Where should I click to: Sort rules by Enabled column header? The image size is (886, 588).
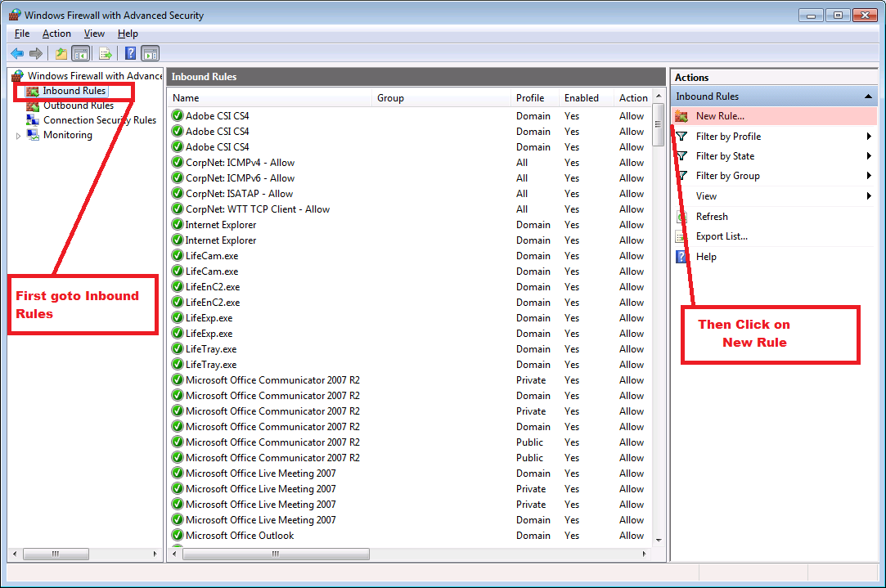(586, 97)
